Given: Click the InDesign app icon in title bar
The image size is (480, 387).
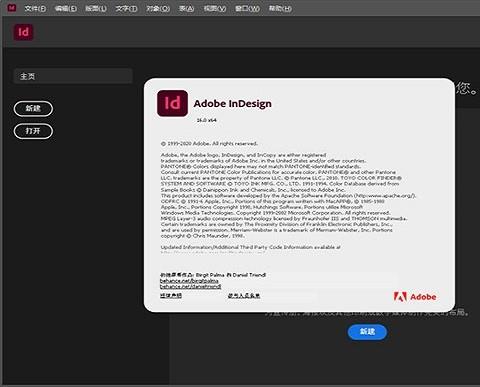Looking at the screenshot, I should pyautogui.click(x=12, y=8).
